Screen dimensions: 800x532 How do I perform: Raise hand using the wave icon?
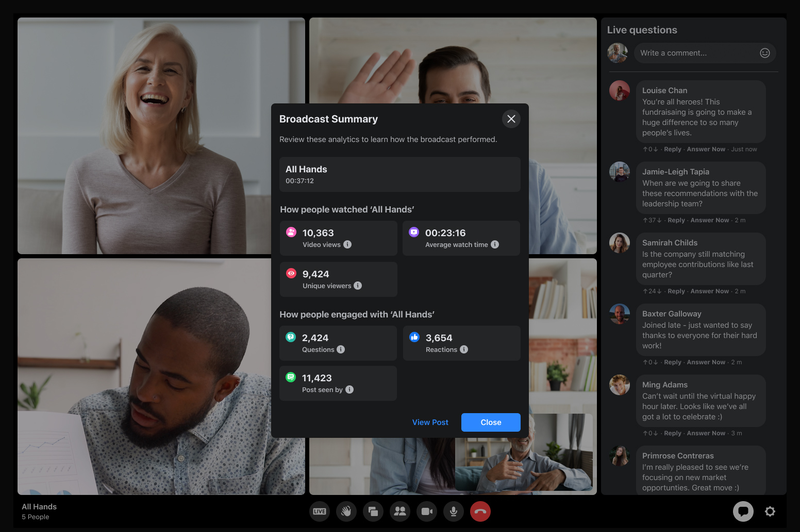pos(346,511)
